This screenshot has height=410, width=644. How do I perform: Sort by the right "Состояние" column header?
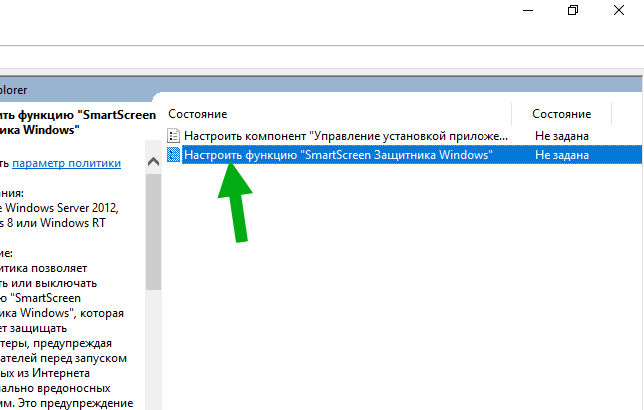point(561,114)
